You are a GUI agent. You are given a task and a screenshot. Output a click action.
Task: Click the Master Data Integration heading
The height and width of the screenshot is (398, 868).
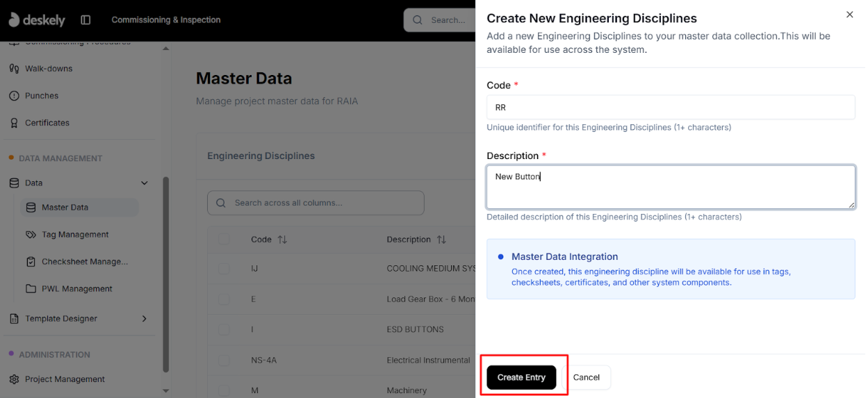pyautogui.click(x=564, y=257)
